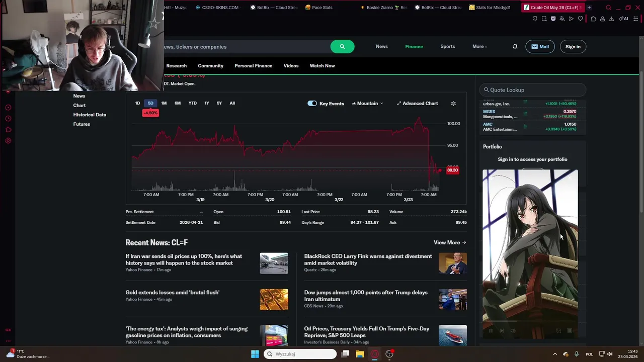Click in the Quote Lookup field
The image size is (644, 362).
coord(533,90)
